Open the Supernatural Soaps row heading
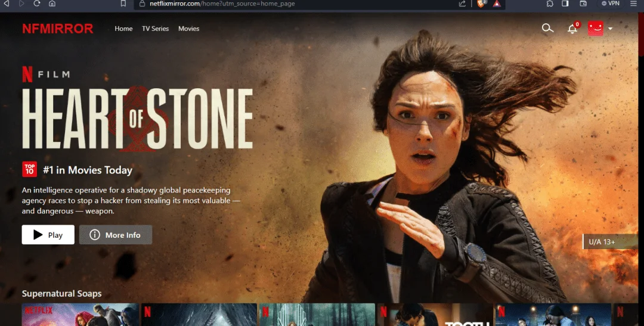Image resolution: width=644 pixels, height=326 pixels. 61,294
